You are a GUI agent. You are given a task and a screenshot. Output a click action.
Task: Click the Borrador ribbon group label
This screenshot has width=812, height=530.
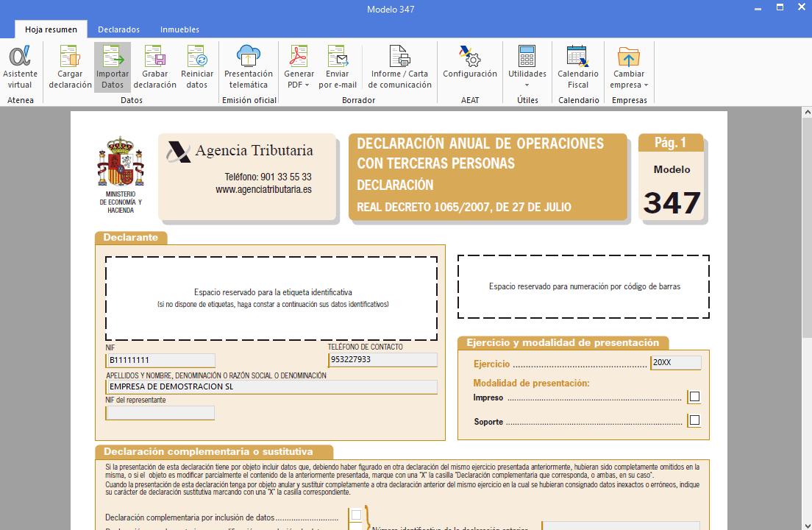click(x=358, y=100)
